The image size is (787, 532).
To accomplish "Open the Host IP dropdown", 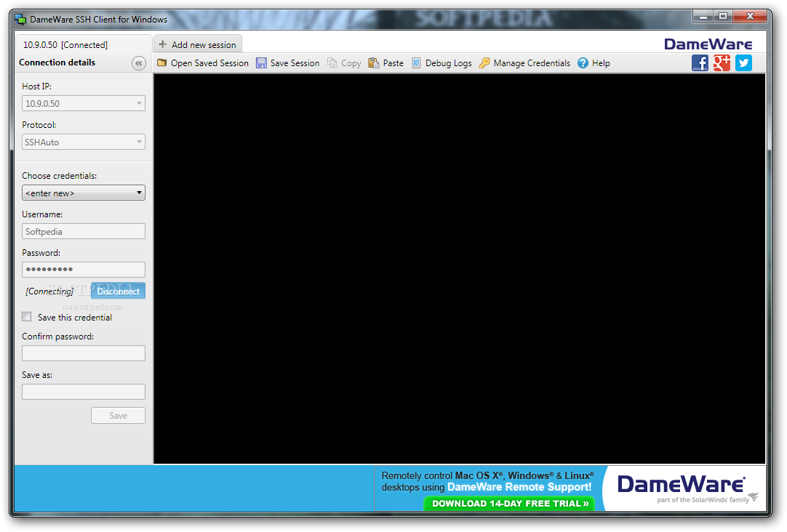I will click(84, 103).
